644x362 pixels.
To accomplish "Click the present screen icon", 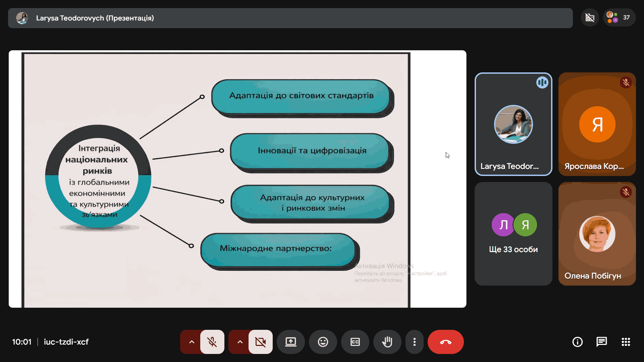I will coord(290,342).
